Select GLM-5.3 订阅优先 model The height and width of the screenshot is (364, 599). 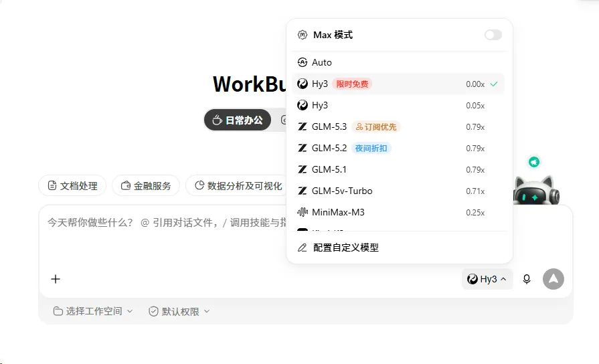click(398, 126)
